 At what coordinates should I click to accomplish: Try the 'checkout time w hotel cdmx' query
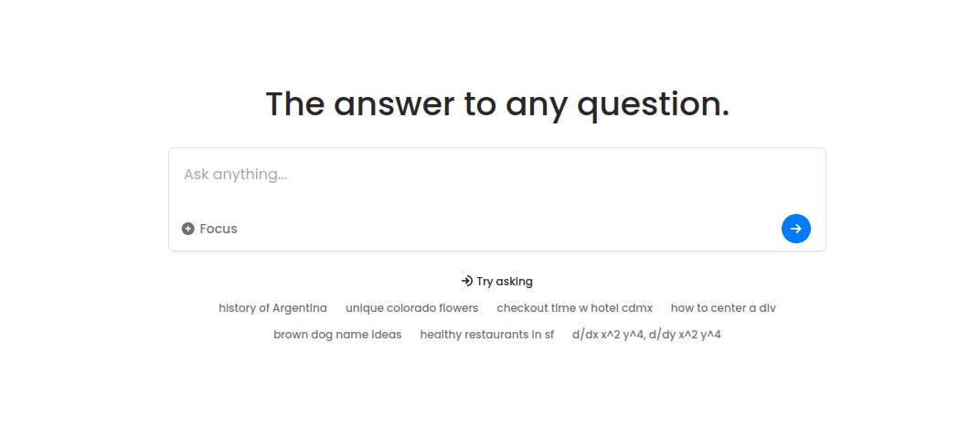coord(574,308)
